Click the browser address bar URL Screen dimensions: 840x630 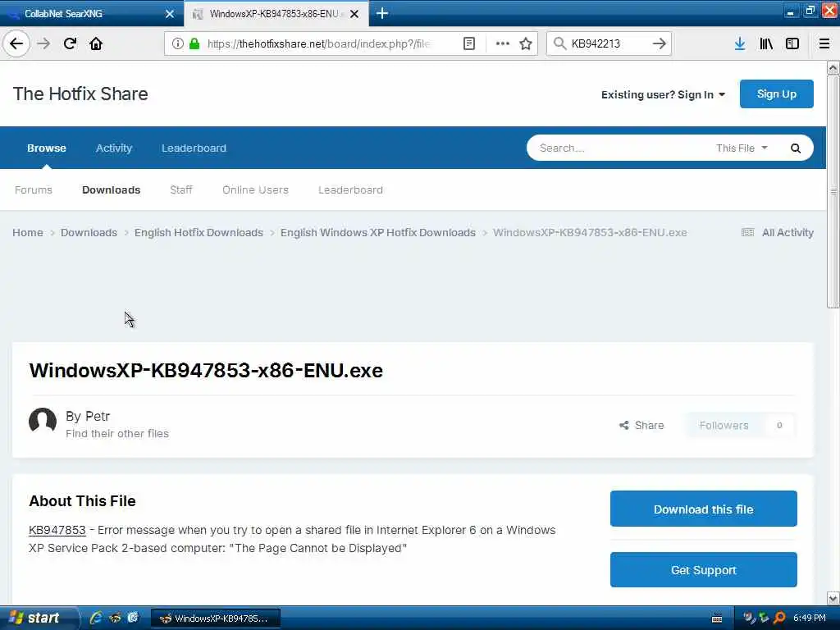[x=318, y=43]
